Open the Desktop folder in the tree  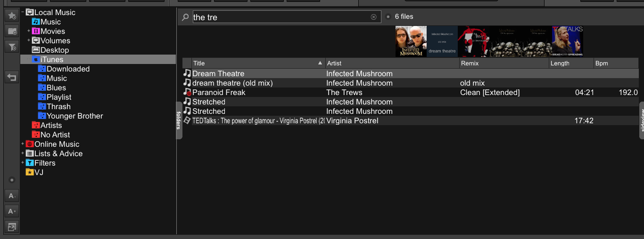tap(50, 50)
